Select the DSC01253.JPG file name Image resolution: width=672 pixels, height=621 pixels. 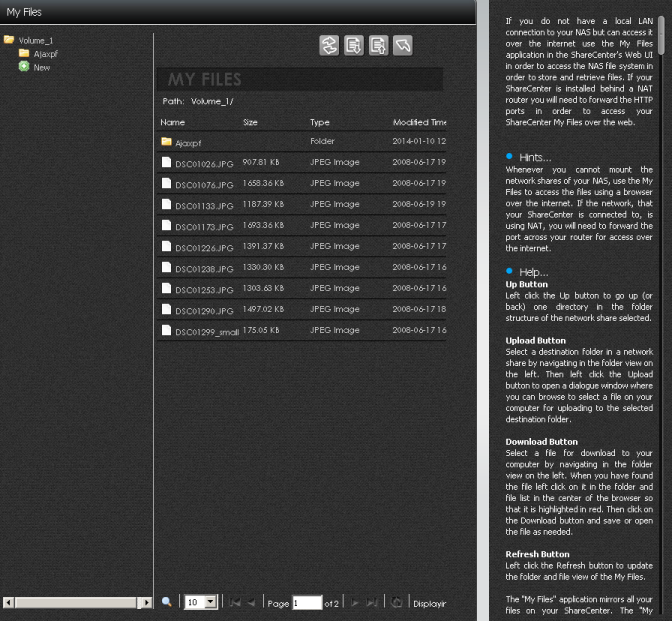[x=204, y=290]
